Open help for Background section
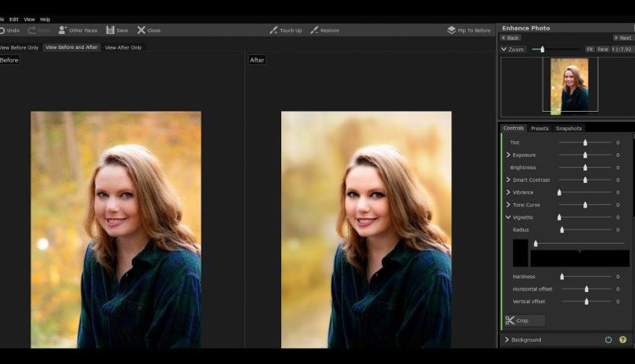Image resolution: width=635 pixels, height=364 pixels. (x=623, y=339)
